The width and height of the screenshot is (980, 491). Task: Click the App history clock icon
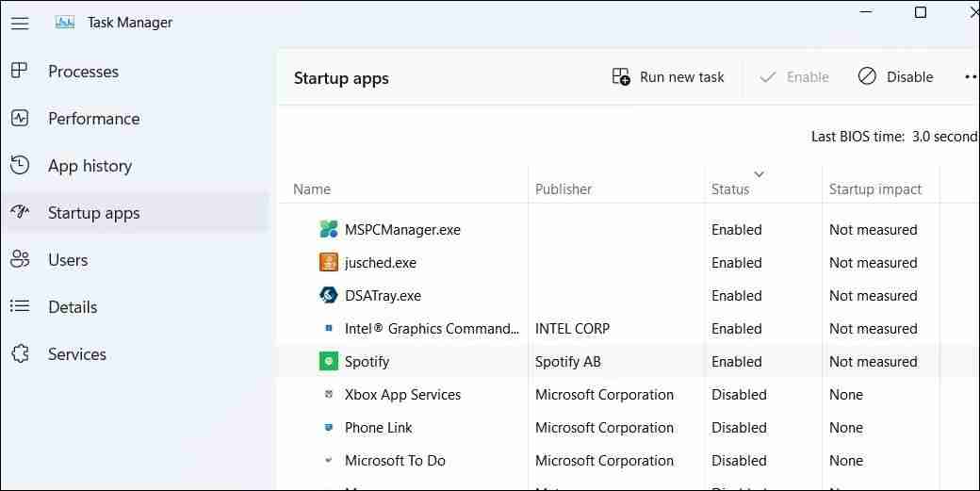[20, 165]
